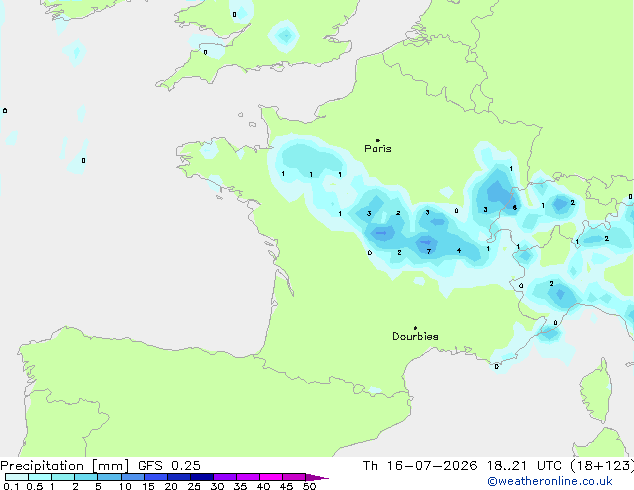Screen dimensions: 634x490
Task: Click the 'Th 16-07-2026' date text
Action: 420,466
